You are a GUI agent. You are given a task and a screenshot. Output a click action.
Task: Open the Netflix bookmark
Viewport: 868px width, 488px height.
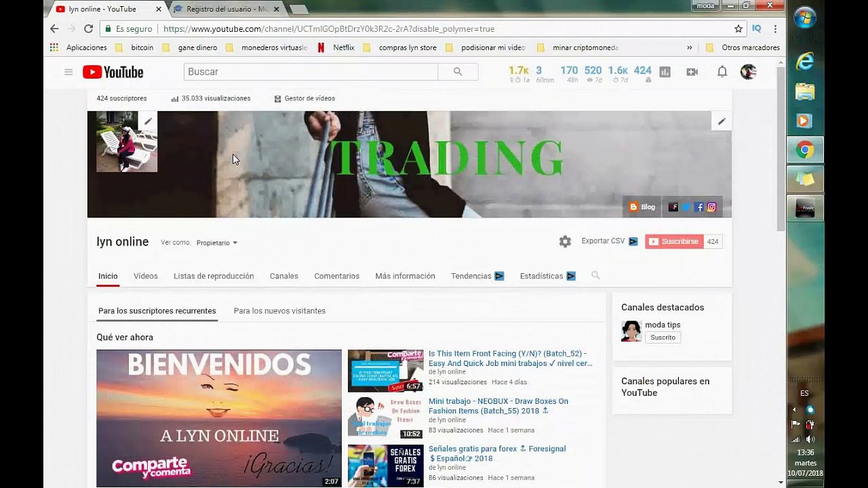(x=336, y=47)
